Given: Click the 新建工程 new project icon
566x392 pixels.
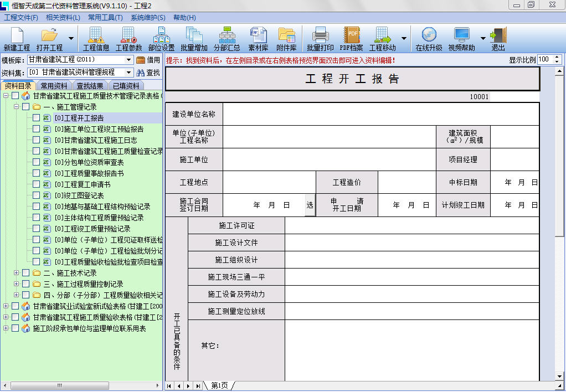Looking at the screenshot, I should point(17,39).
